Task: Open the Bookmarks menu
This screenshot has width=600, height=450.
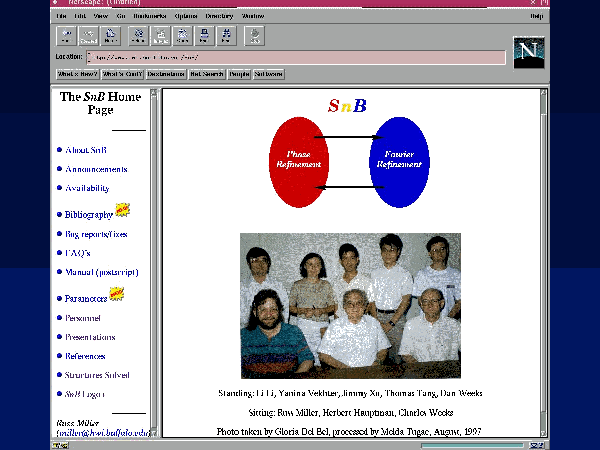Action: 151,16
